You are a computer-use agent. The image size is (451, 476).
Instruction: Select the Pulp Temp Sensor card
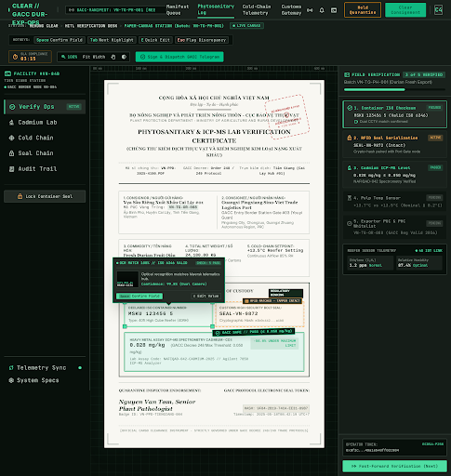point(394,202)
